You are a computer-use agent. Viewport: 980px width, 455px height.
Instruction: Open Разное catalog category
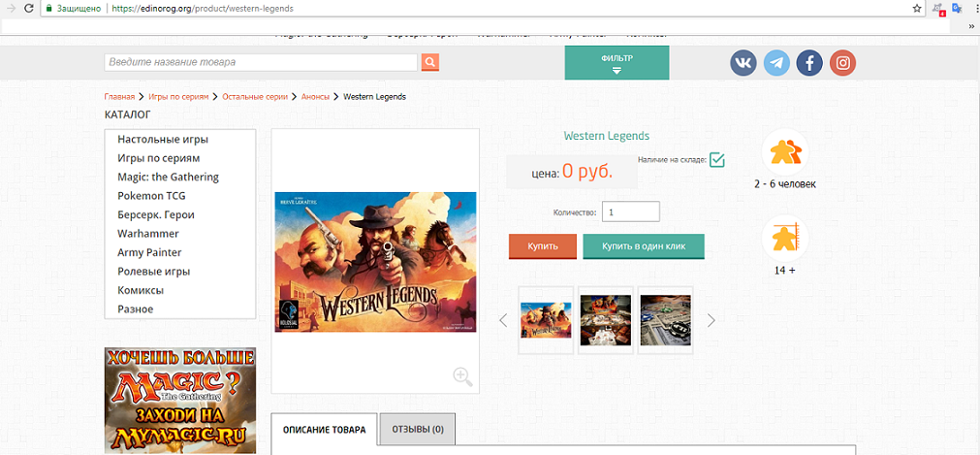point(136,309)
